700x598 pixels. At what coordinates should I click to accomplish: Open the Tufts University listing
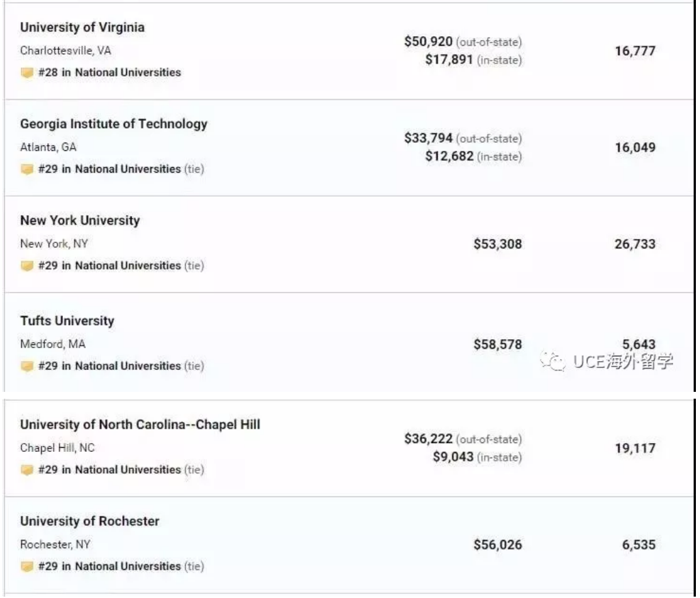[67, 321]
